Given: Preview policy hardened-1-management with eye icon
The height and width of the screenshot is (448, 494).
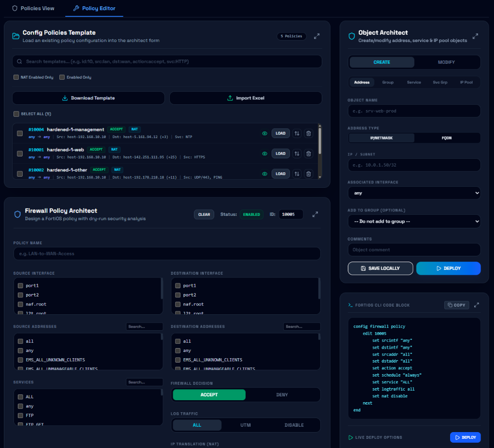Looking at the screenshot, I should 265,133.
